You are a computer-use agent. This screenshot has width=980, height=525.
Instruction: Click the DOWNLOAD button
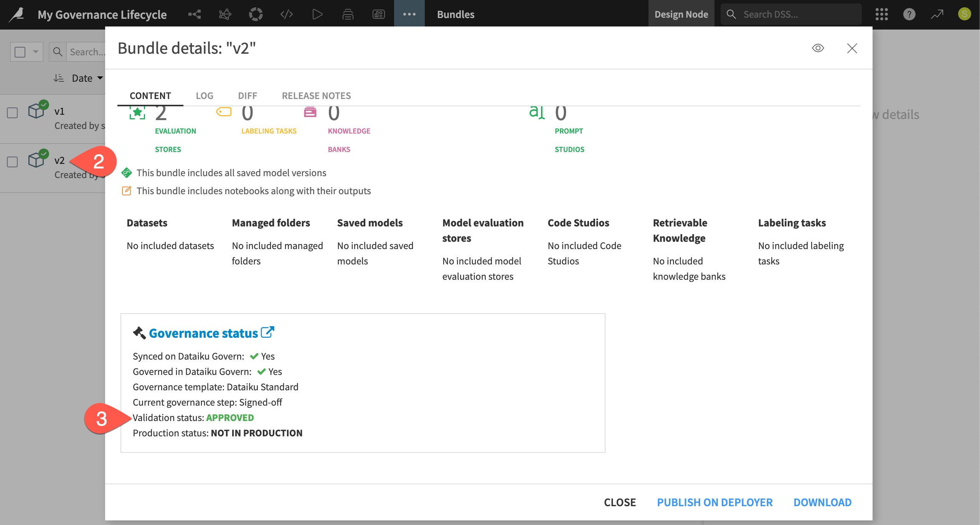pyautogui.click(x=822, y=502)
